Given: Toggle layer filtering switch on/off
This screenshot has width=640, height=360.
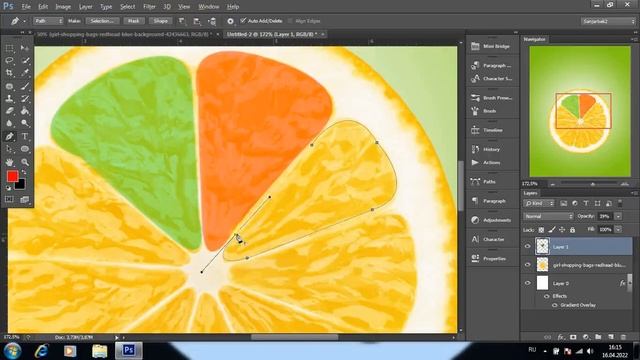Looking at the screenshot, I should [620, 203].
